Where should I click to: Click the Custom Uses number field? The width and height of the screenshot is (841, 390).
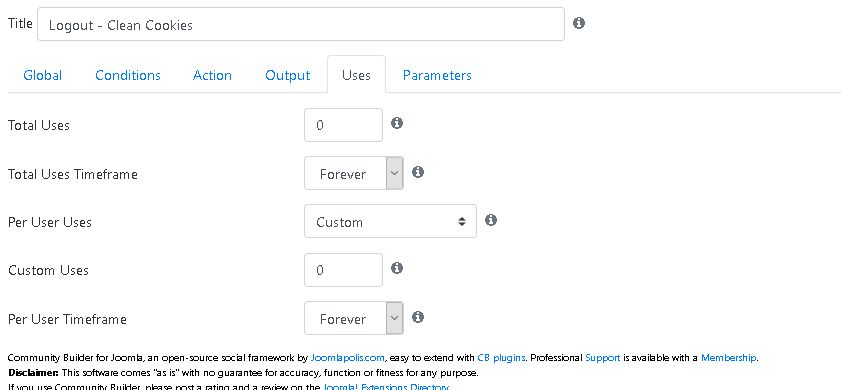tap(343, 270)
